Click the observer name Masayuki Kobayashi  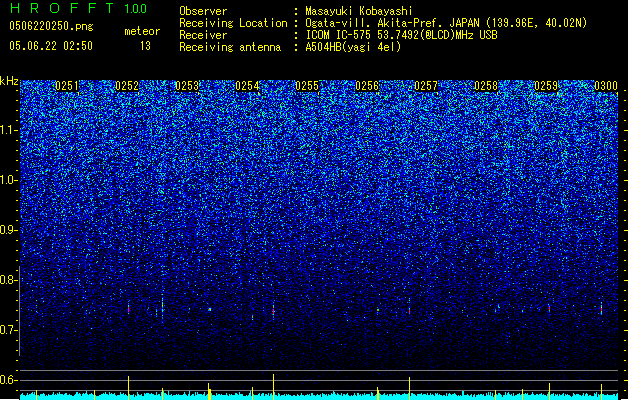tap(359, 11)
